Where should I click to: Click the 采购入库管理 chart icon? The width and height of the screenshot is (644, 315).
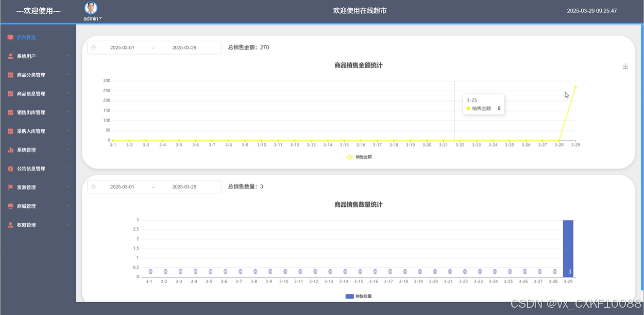click(10, 131)
